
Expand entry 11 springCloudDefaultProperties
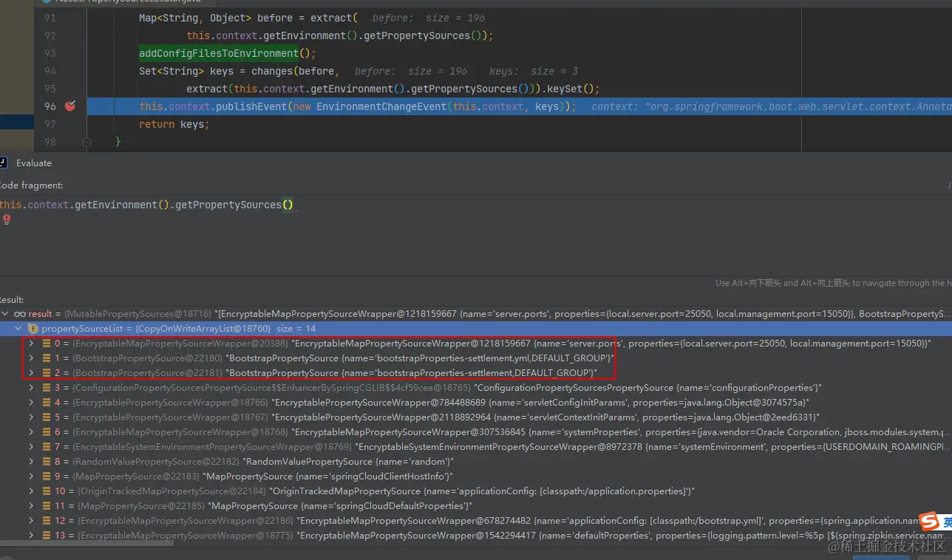(31, 506)
